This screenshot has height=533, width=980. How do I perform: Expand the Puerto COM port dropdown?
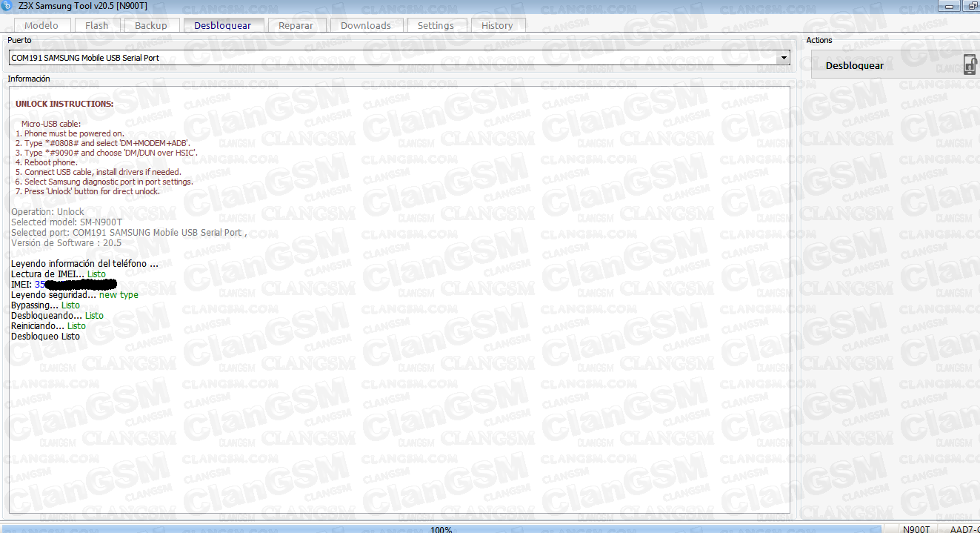pos(783,58)
